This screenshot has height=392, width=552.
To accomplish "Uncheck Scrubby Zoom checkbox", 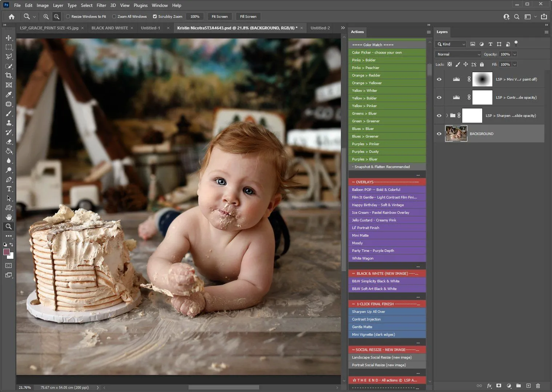I will pyautogui.click(x=155, y=16).
